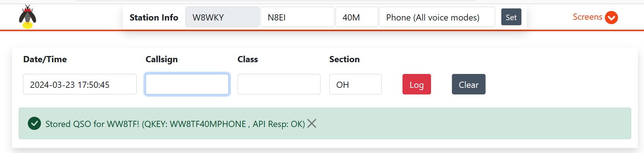Focus the Callsign input field
The width and height of the screenshot is (644, 153).
187,85
